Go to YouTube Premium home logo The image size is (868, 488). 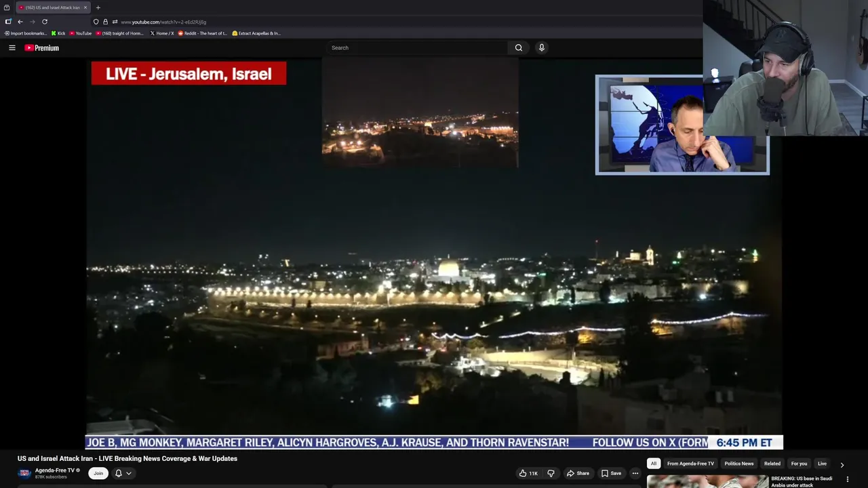pyautogui.click(x=42, y=48)
